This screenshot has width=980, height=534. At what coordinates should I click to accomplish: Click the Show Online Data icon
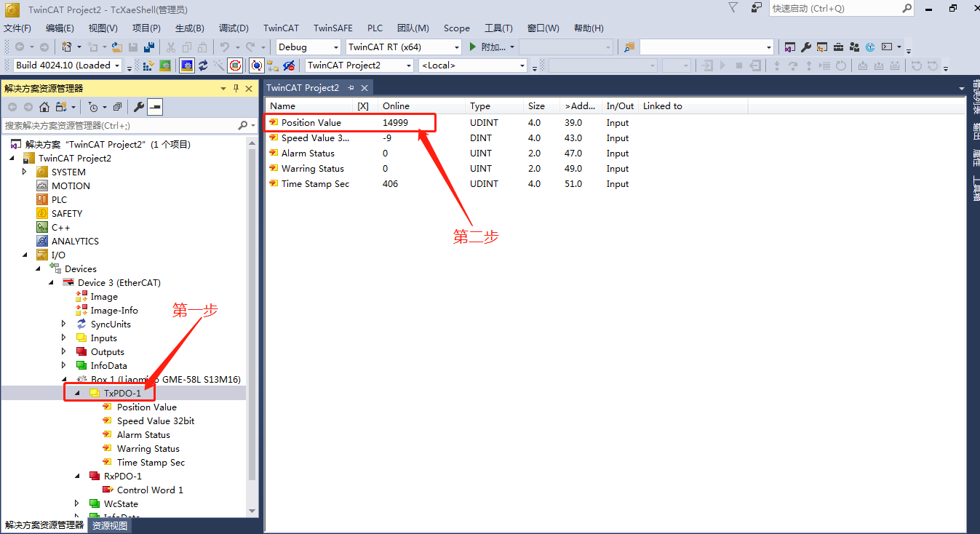click(257, 65)
